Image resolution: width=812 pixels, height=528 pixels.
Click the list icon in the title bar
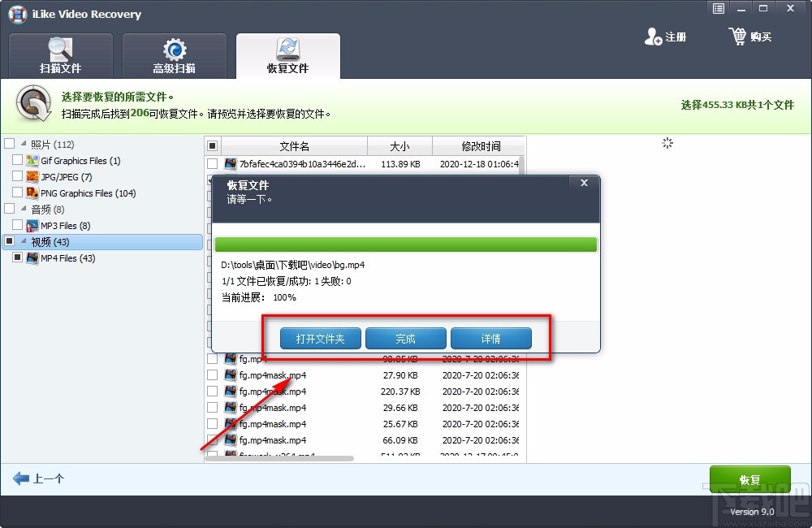click(x=718, y=8)
